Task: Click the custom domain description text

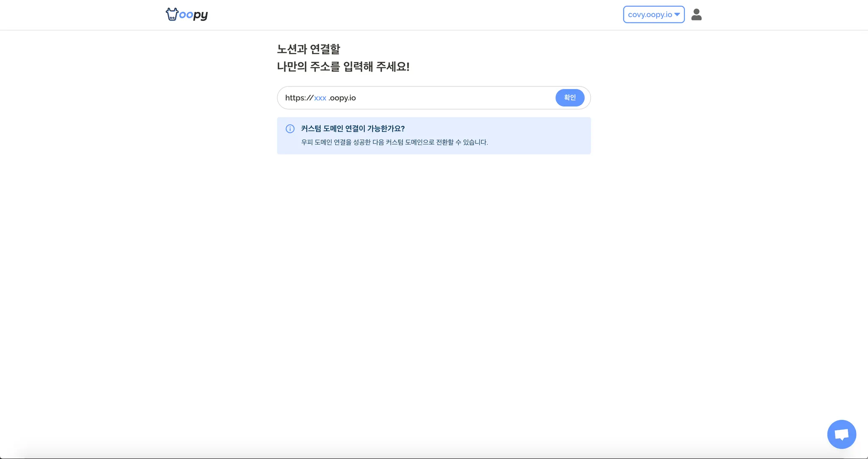Action: tap(394, 142)
